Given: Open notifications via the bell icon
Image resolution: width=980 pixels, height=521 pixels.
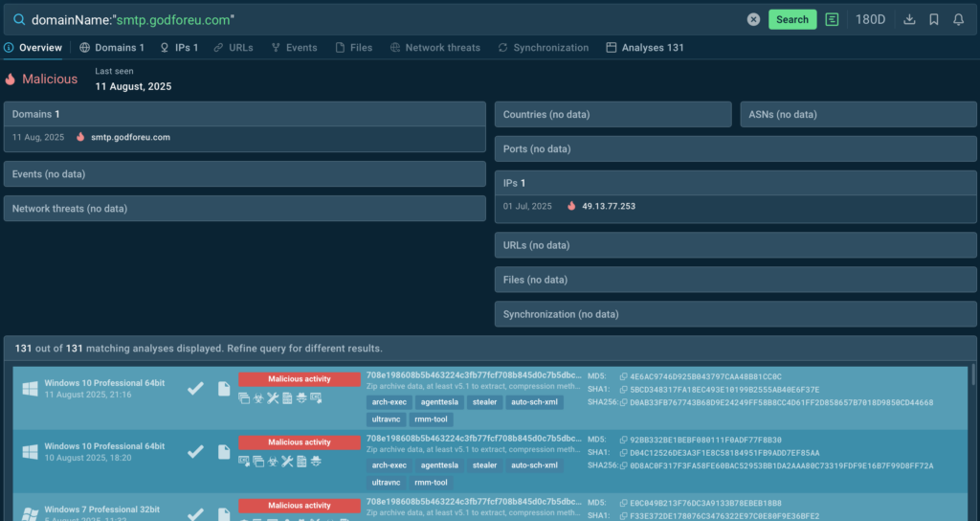Looking at the screenshot, I should pos(958,19).
